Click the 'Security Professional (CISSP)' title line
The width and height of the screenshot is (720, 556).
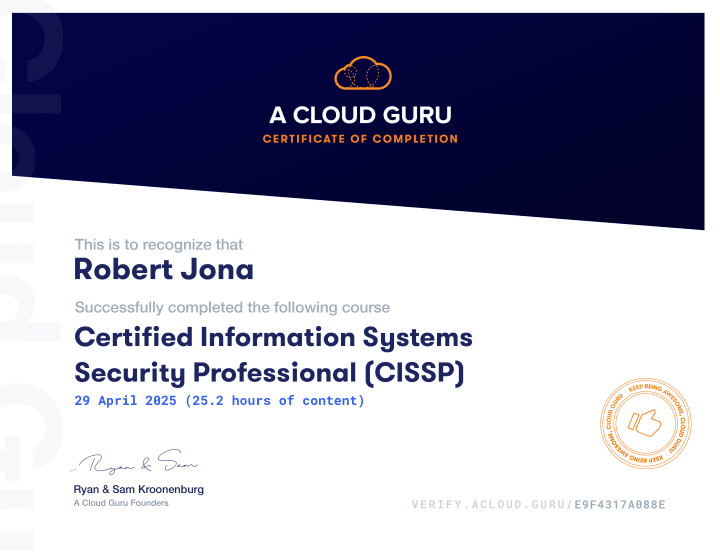click(270, 372)
